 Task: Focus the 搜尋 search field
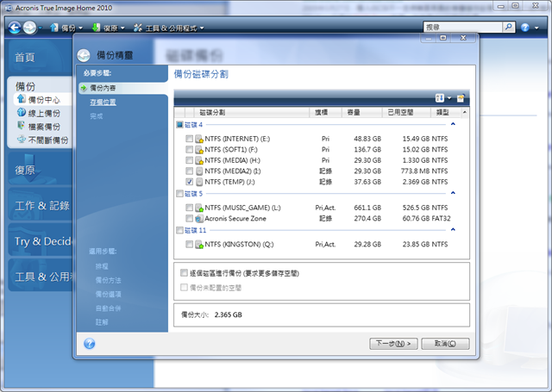coord(463,27)
